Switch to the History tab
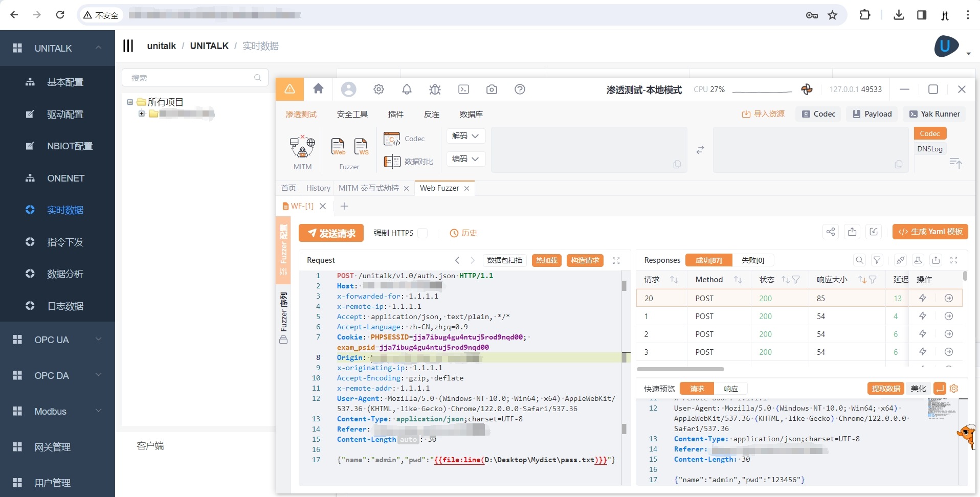Image resolution: width=980 pixels, height=497 pixels. point(318,188)
